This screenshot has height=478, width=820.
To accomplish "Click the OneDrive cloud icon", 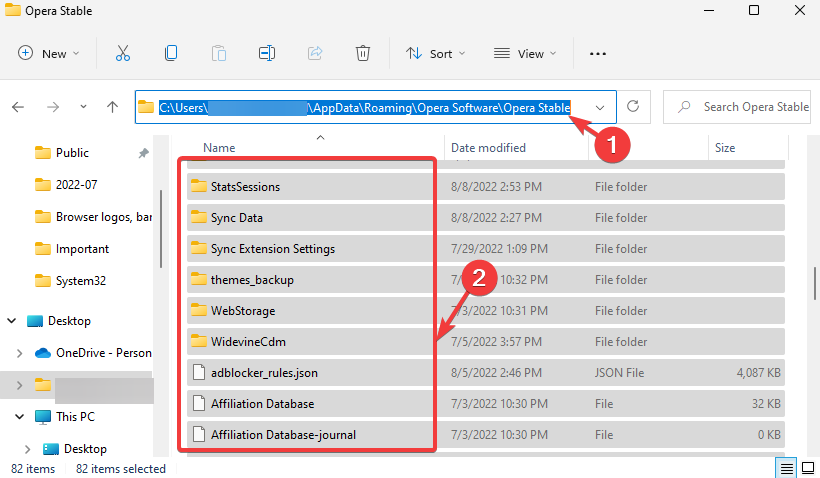I will 43,353.
